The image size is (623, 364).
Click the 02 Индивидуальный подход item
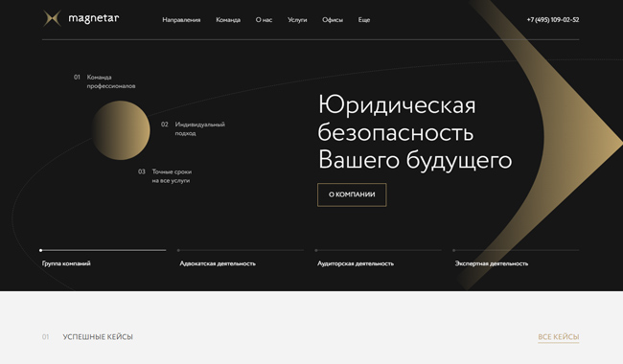click(193, 128)
